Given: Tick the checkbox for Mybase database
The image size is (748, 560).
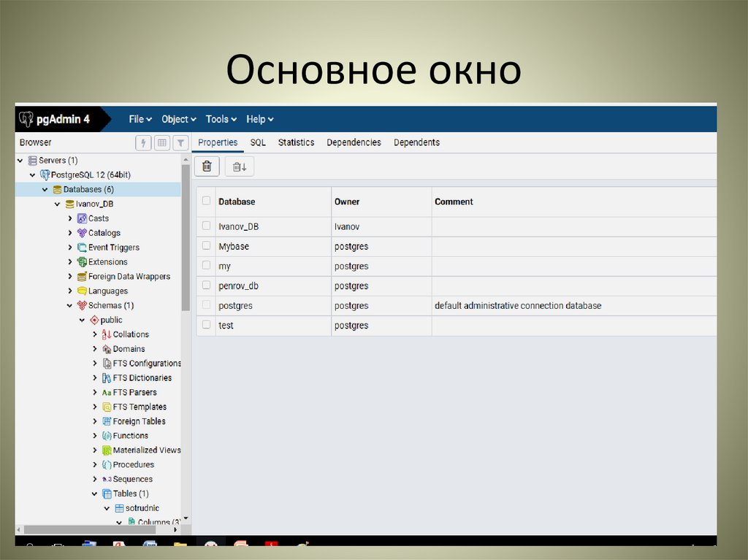Looking at the screenshot, I should click(206, 246).
